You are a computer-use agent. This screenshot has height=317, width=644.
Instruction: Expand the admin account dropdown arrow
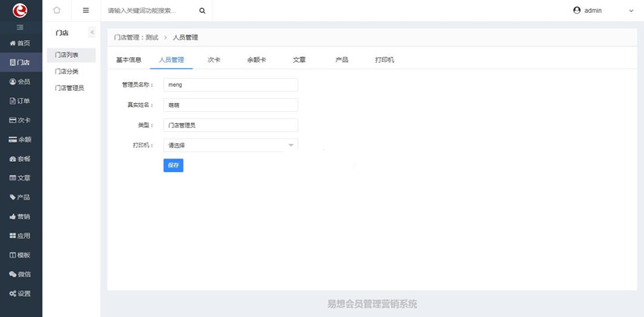click(631, 10)
